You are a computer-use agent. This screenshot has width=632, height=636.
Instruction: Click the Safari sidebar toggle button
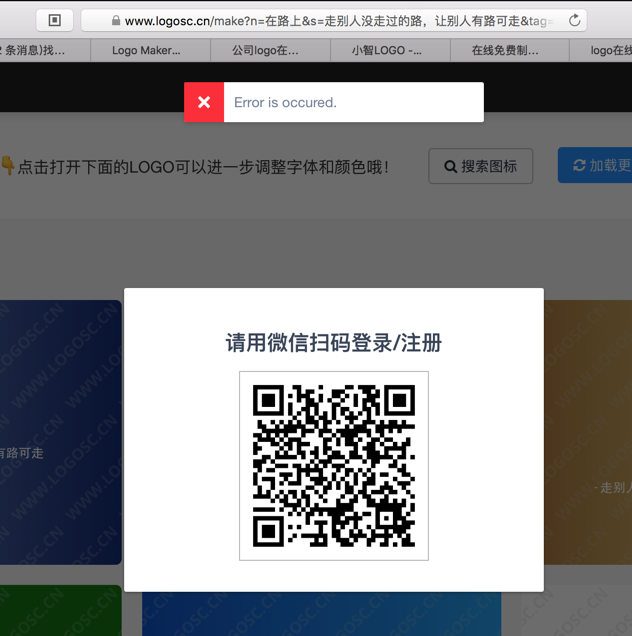[54, 20]
